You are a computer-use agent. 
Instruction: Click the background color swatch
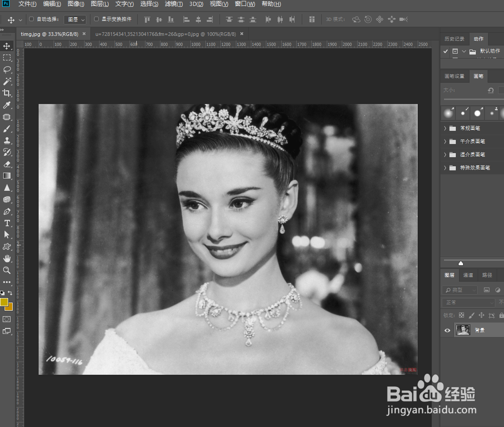pos(10,307)
